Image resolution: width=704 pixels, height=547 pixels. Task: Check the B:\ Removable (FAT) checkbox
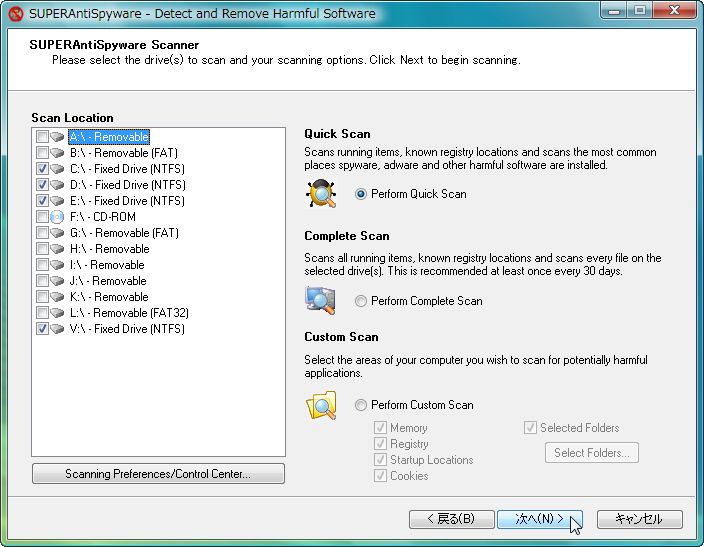42,153
